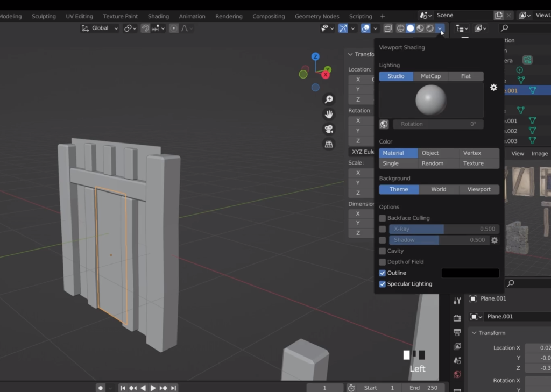Open XYZ Euler rotation mode dropdown
Screen dimensions: 551x392
click(362, 152)
